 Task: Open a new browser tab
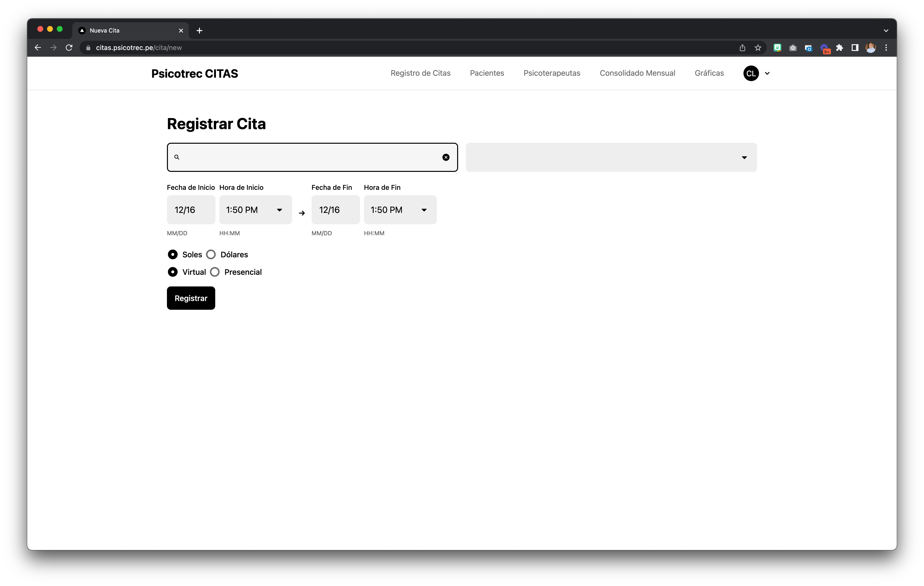pos(199,30)
